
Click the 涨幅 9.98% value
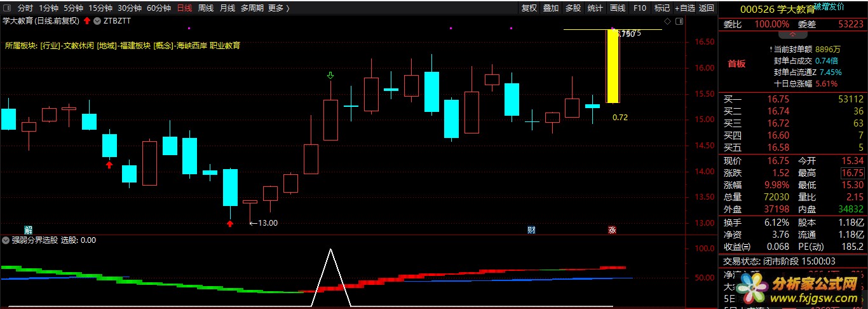[776, 185]
